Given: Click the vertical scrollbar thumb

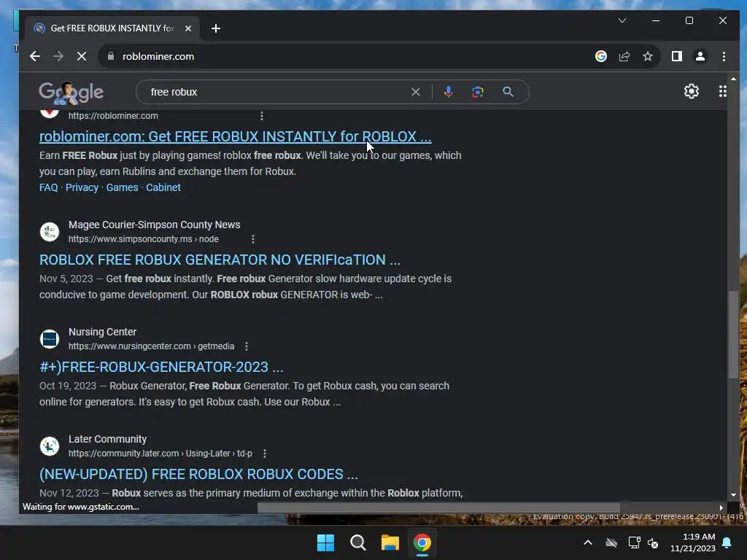Looking at the screenshot, I should [x=733, y=334].
